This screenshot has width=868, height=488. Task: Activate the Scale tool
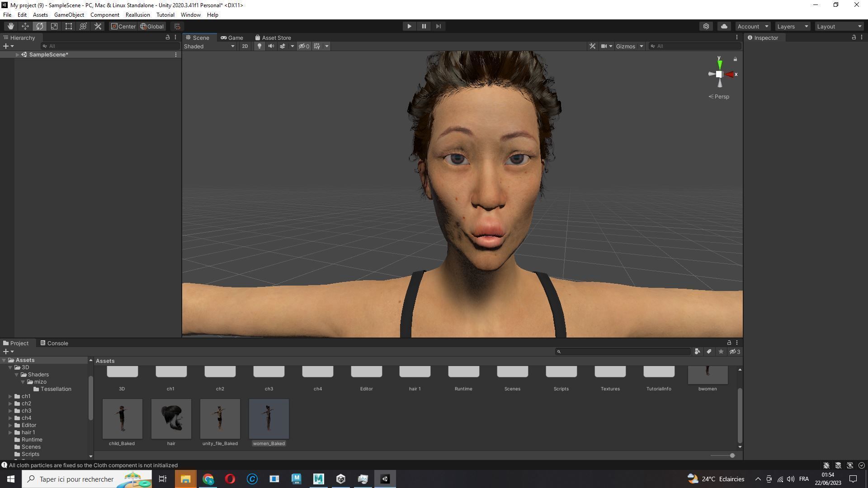click(54, 26)
